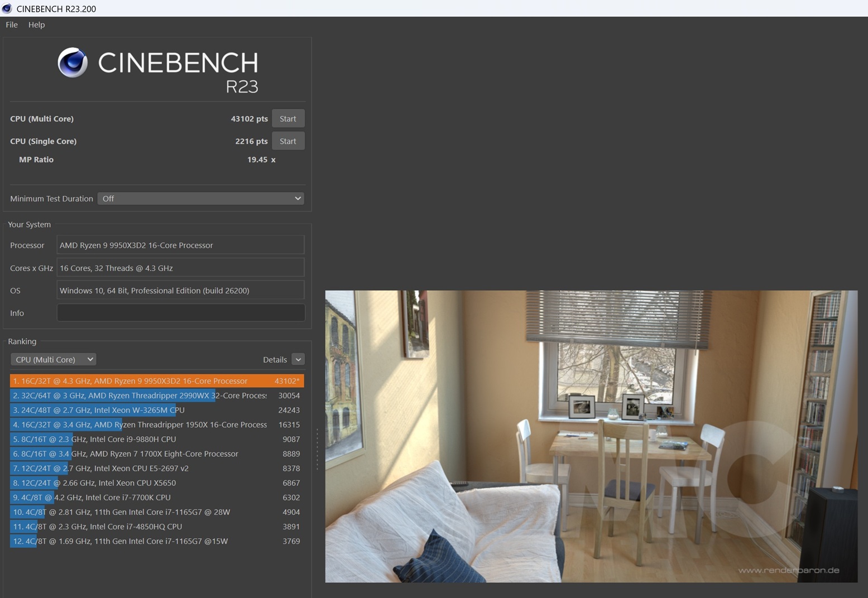
Task: Expand the Details dropdown in Ranking panel
Action: (299, 359)
